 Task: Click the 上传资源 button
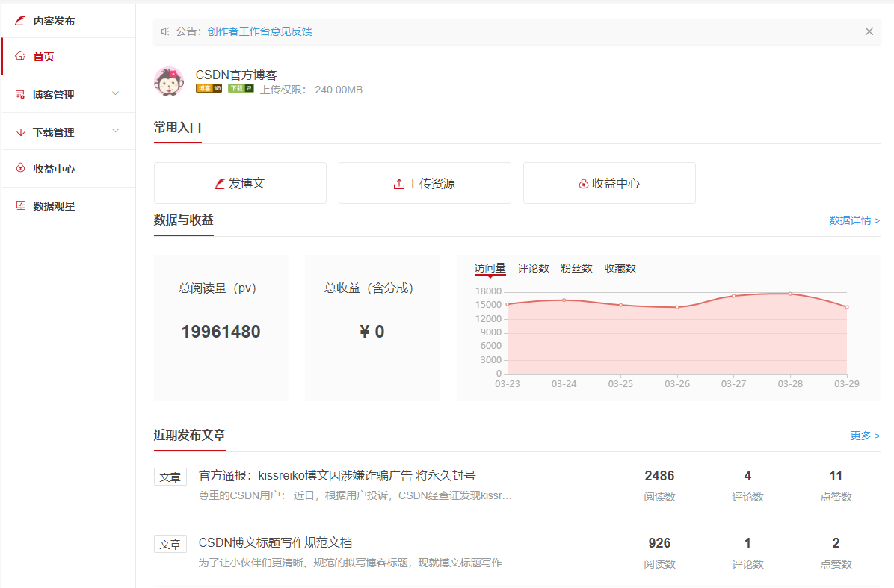point(425,183)
